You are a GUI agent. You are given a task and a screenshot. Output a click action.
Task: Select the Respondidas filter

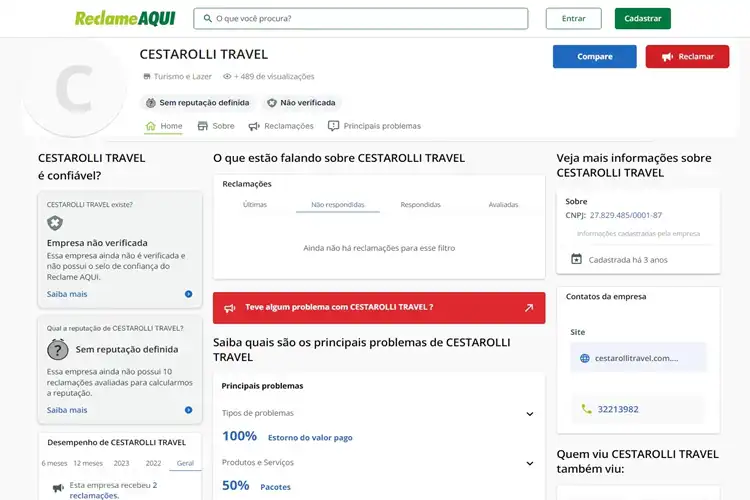click(x=420, y=205)
